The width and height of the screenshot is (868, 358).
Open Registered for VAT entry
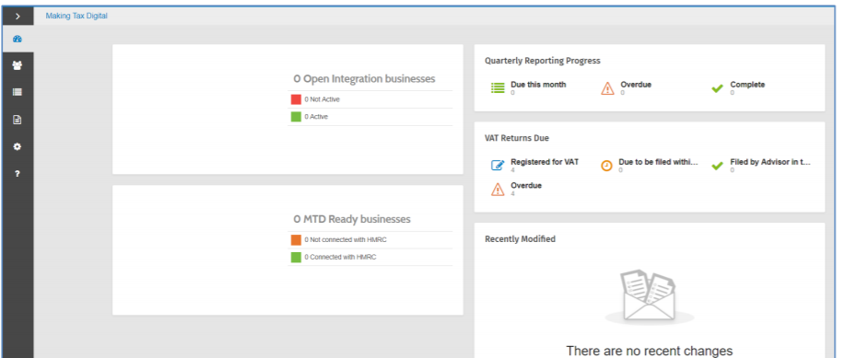click(545, 162)
